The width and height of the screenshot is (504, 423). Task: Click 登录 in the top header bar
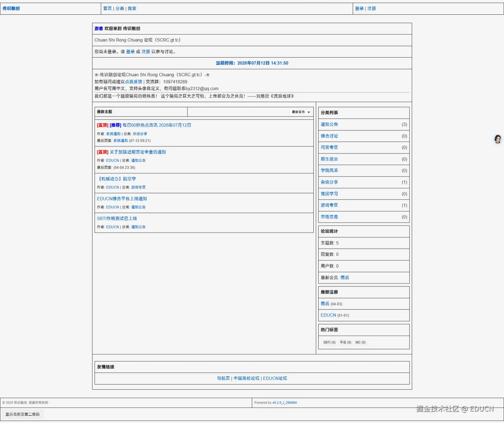tap(359, 9)
